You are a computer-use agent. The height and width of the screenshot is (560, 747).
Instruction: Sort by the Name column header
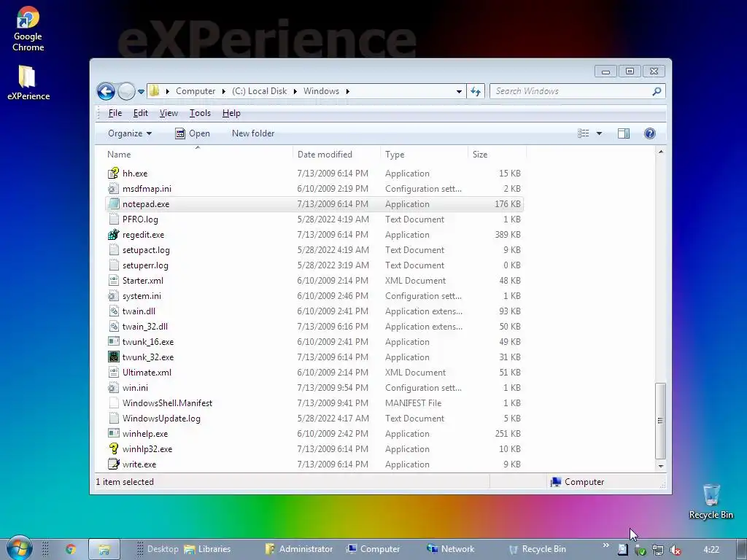click(197, 155)
